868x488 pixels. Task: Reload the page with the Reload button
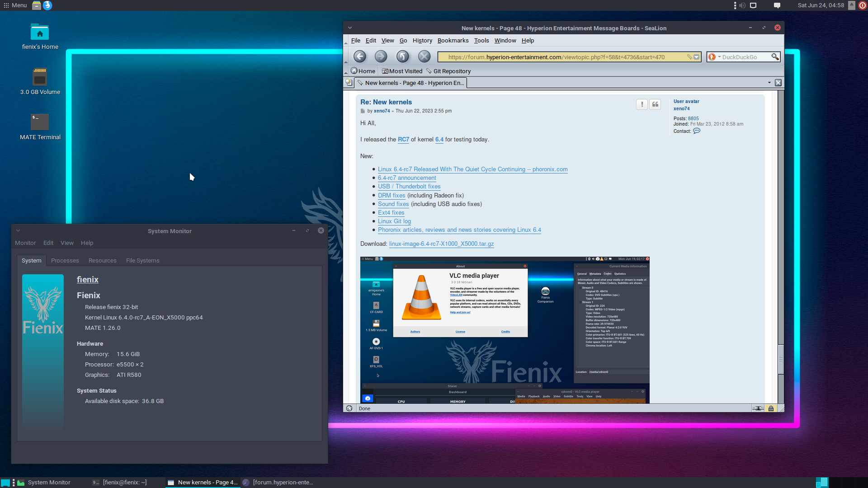pyautogui.click(x=402, y=56)
